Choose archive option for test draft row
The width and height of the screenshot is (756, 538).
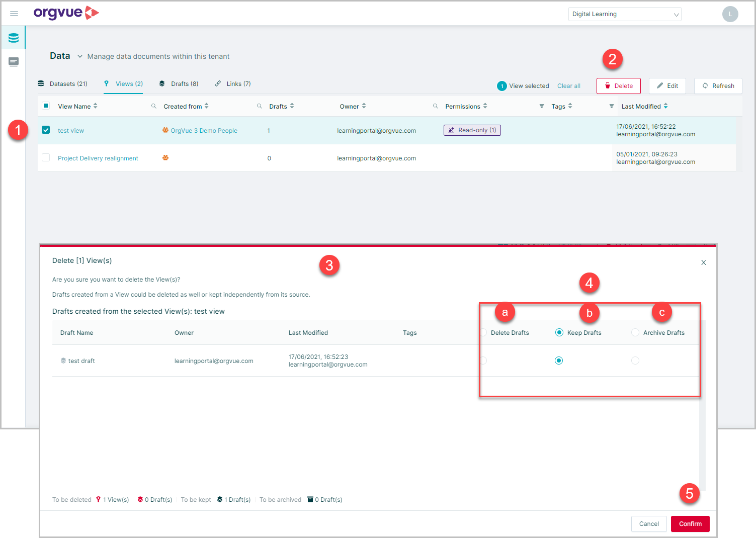click(x=635, y=361)
